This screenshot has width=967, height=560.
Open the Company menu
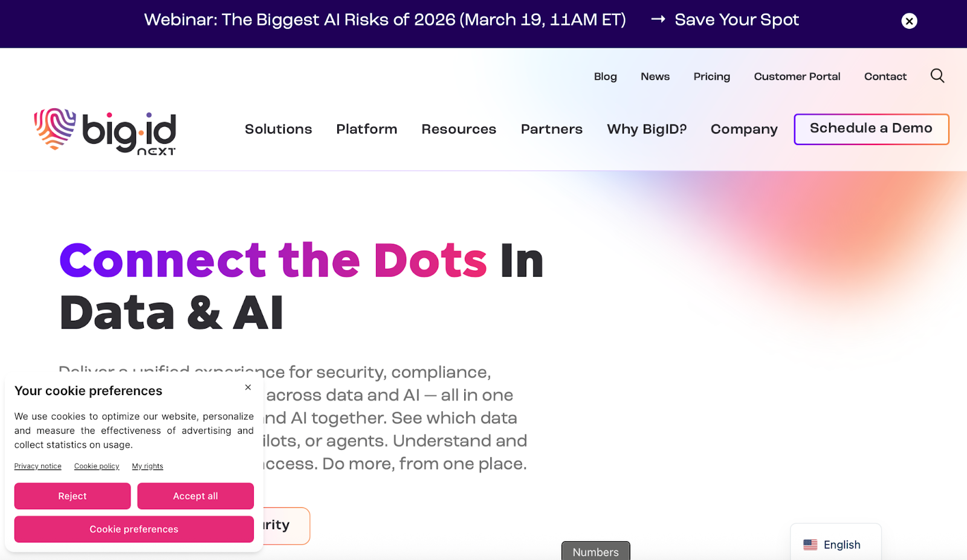(x=744, y=129)
